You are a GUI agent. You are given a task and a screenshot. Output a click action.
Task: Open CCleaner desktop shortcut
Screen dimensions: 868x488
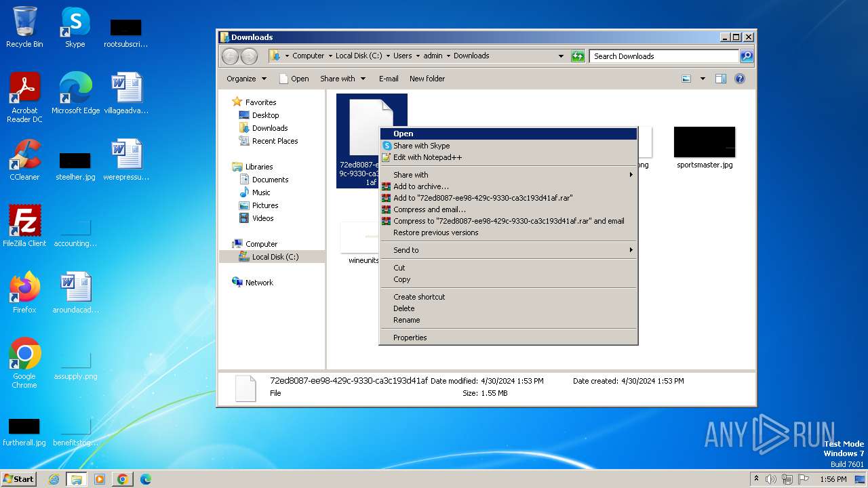(24, 160)
